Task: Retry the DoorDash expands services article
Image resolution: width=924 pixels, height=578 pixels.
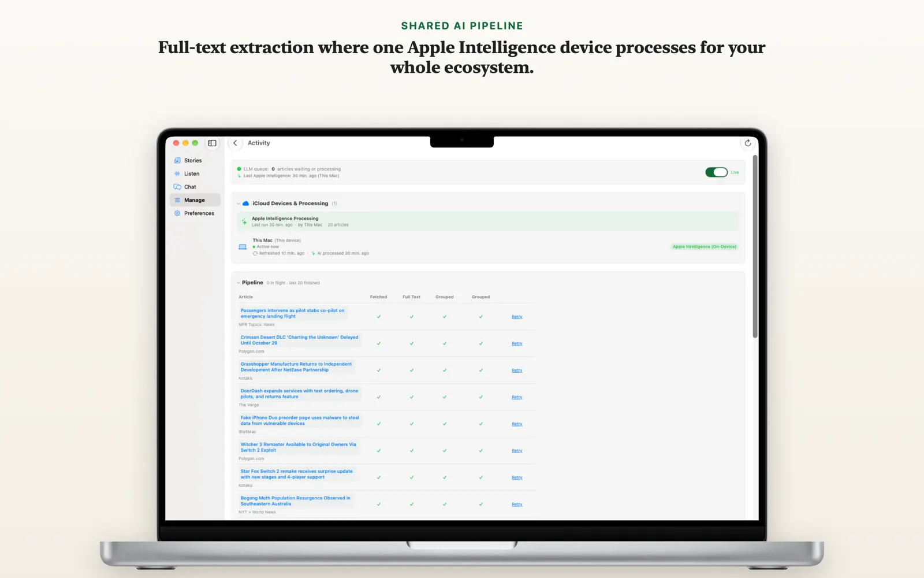Action: (x=517, y=397)
